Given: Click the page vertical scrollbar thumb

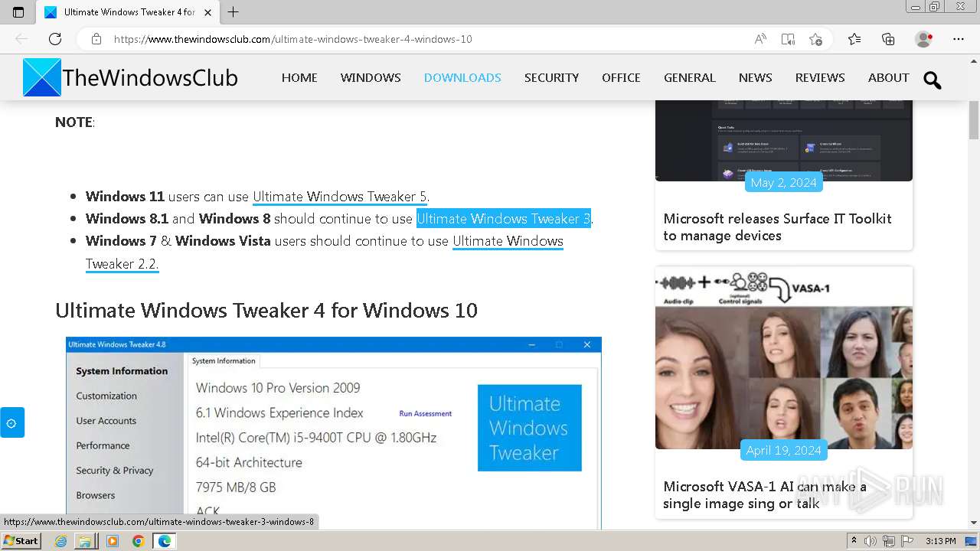Looking at the screenshot, I should click(974, 119).
